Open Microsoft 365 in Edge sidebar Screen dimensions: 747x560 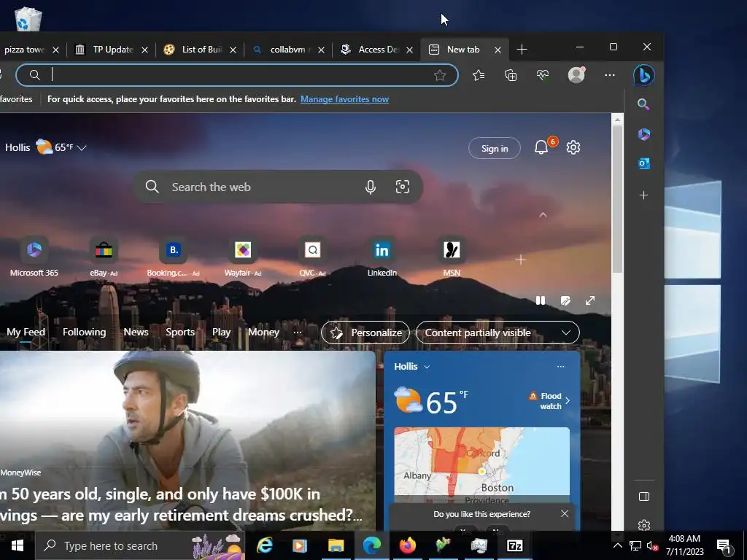point(643,134)
